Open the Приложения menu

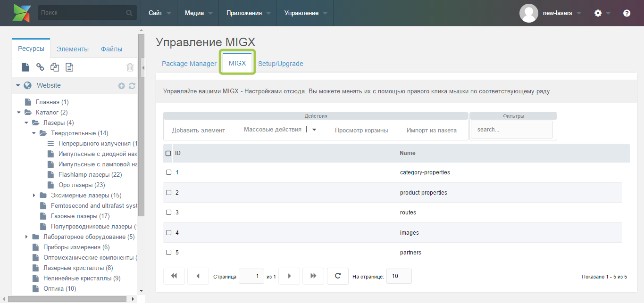point(248,13)
